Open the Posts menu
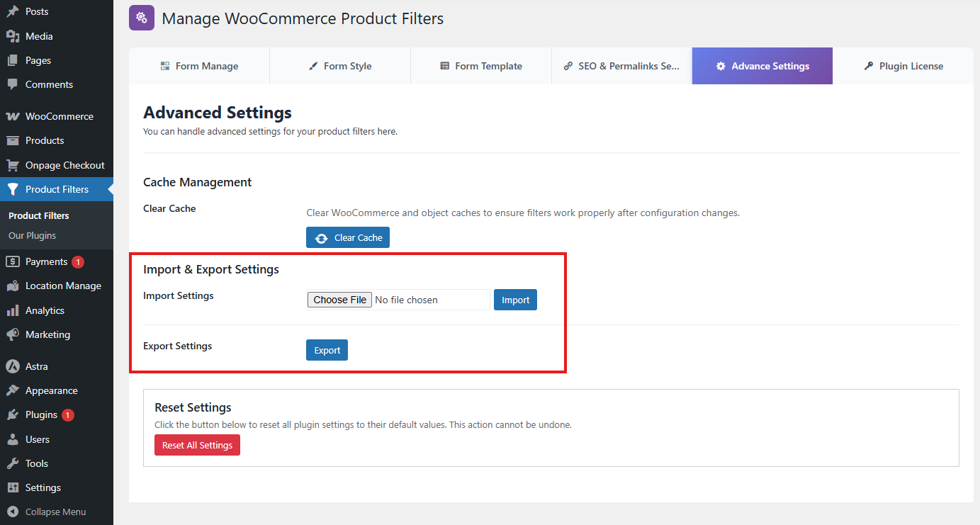Screen dimensions: 980x525 point(57,11)
